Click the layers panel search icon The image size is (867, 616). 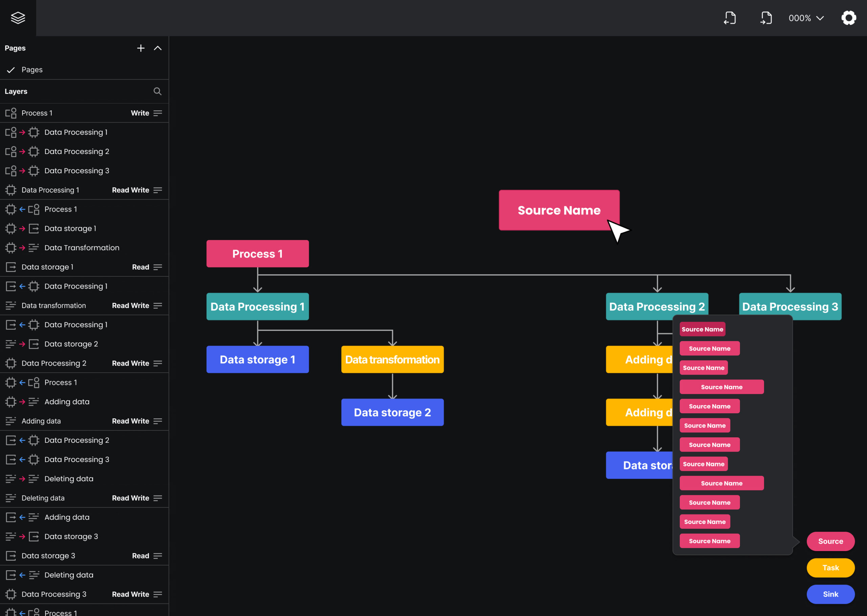coord(157,91)
